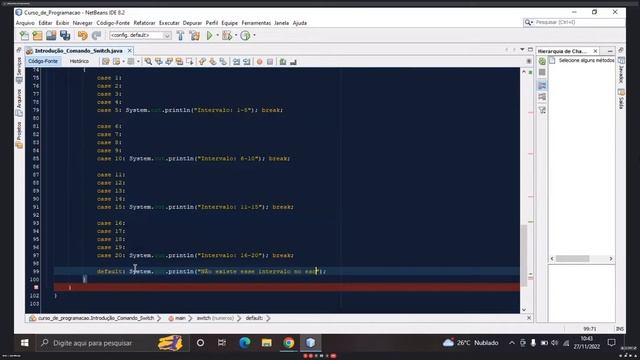Open the dropdown arrow beside Profile Project

click(254, 36)
